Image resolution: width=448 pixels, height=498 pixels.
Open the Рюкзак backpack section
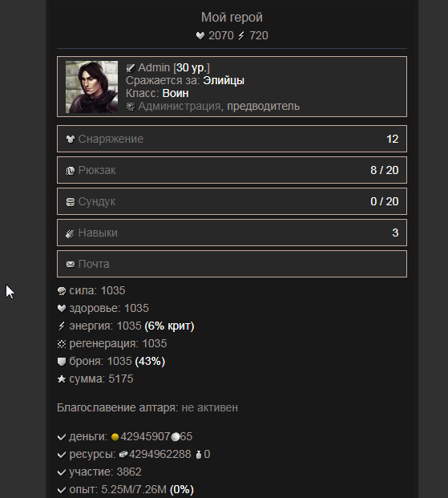pos(232,170)
